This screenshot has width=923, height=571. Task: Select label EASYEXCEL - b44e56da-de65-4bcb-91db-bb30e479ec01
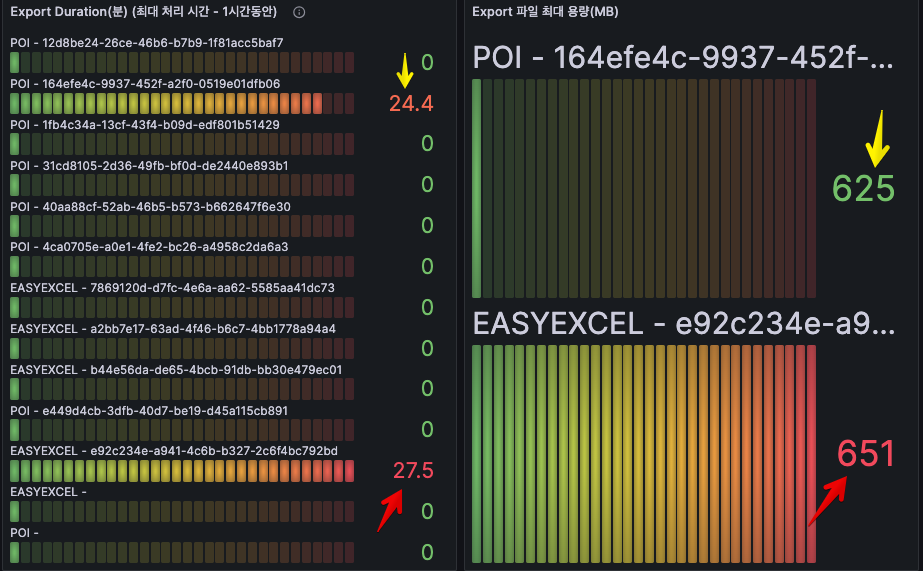pos(176,370)
